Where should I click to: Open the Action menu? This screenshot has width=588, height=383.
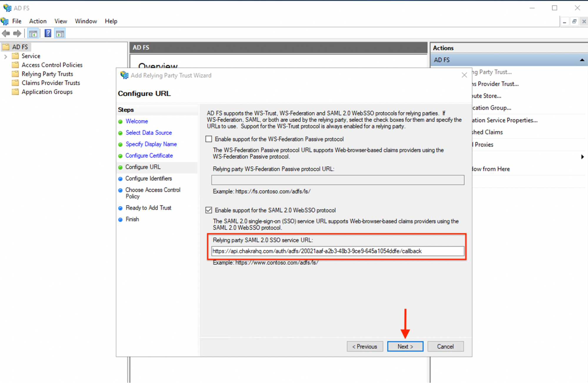click(x=37, y=21)
